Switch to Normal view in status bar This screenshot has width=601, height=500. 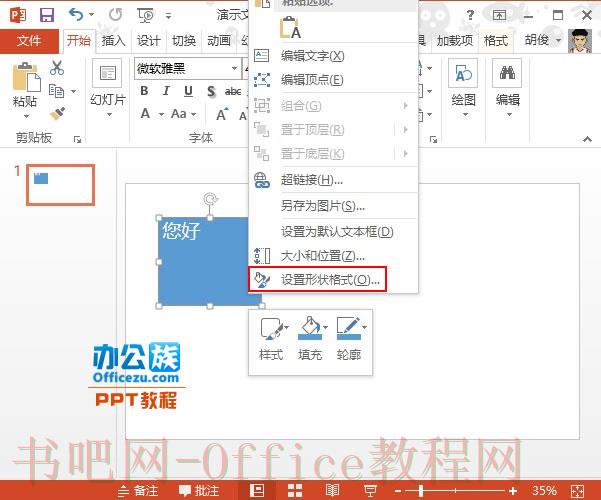[x=257, y=490]
